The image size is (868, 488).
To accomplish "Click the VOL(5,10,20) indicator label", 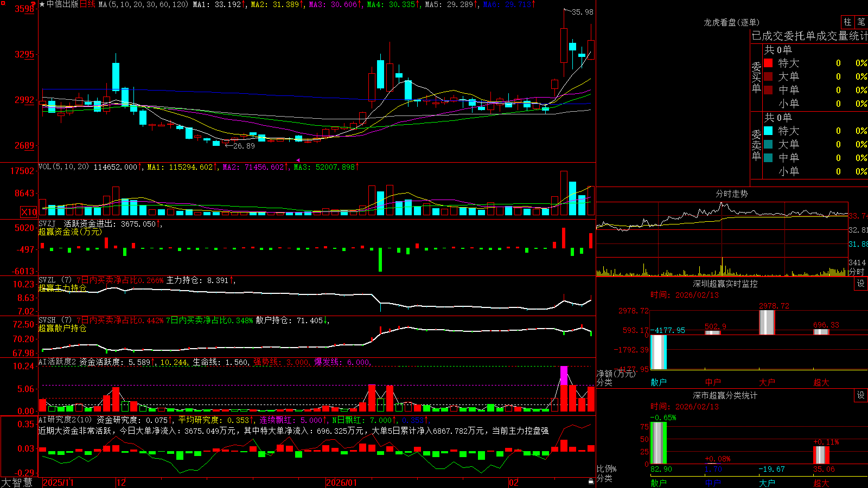I will [x=63, y=167].
